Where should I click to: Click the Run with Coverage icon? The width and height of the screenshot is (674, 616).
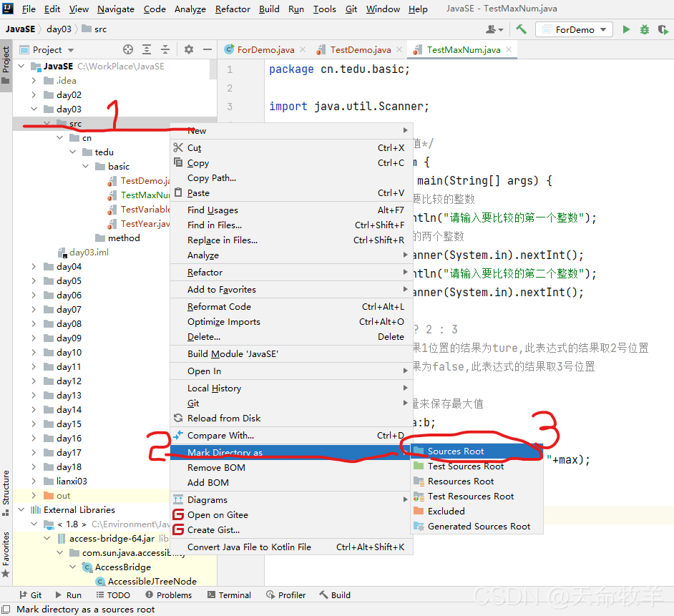click(x=663, y=29)
